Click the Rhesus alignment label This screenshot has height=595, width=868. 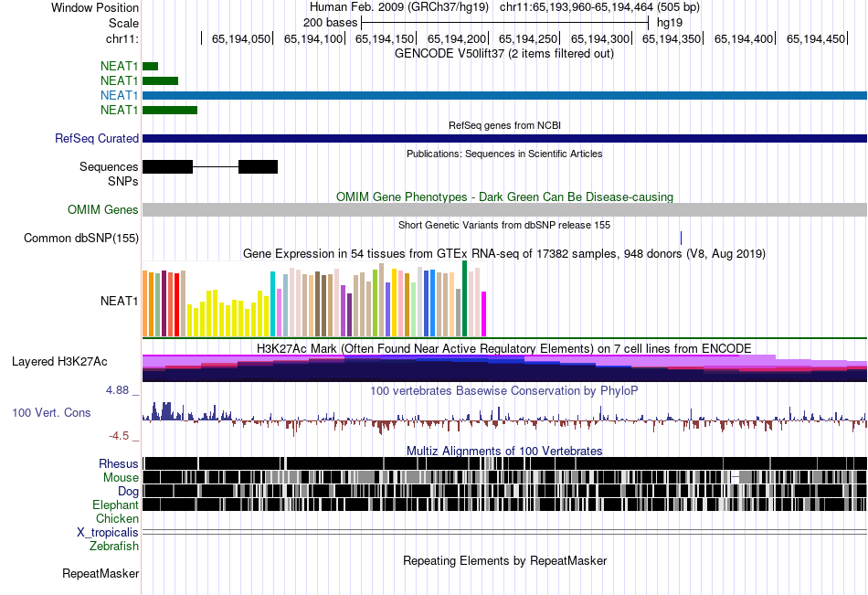pyautogui.click(x=119, y=463)
